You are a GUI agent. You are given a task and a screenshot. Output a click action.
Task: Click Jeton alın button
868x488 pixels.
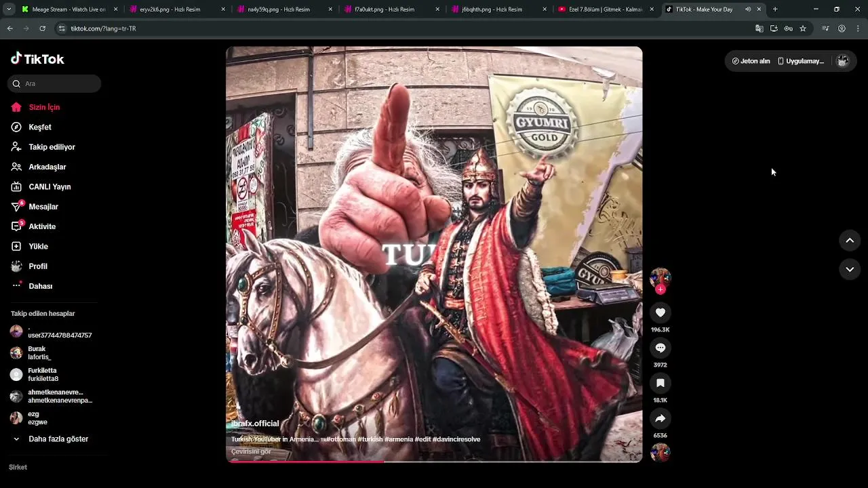751,61
